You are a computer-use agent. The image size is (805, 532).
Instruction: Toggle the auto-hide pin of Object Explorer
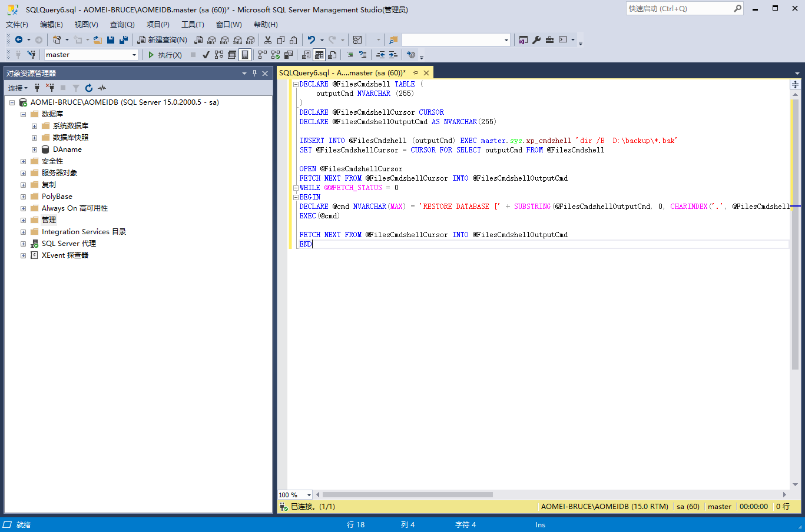coord(254,74)
